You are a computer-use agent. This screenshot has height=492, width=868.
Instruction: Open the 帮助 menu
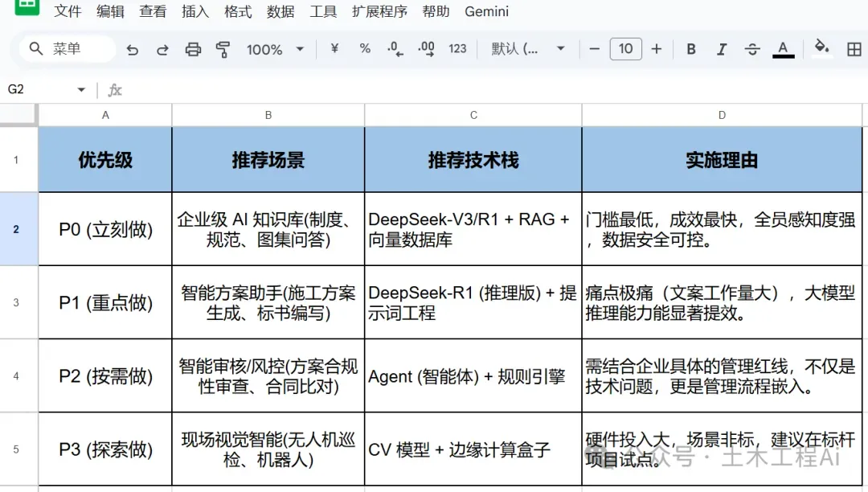tap(436, 11)
